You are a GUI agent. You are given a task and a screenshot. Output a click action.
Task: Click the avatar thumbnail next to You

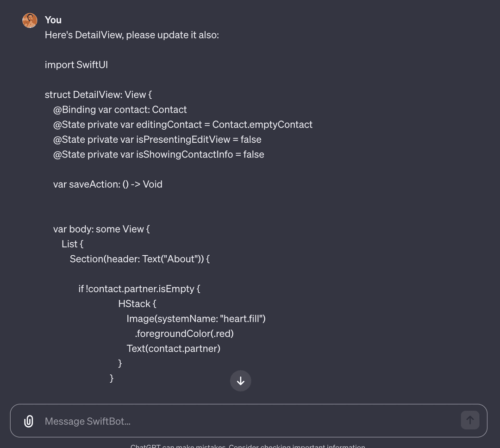click(x=30, y=20)
